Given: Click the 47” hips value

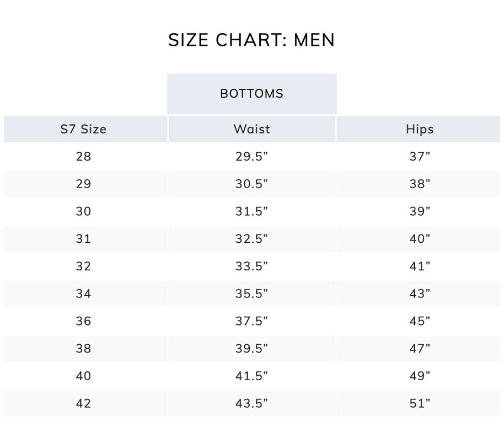Looking at the screenshot, I should tap(420, 349).
